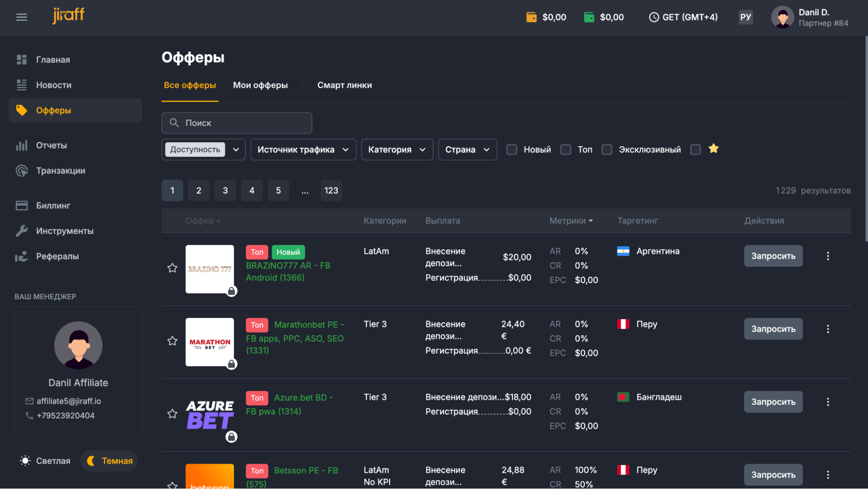Enable the Эксклюзивный filter checkbox
Viewport: 868px width, 489px height.
click(x=607, y=150)
